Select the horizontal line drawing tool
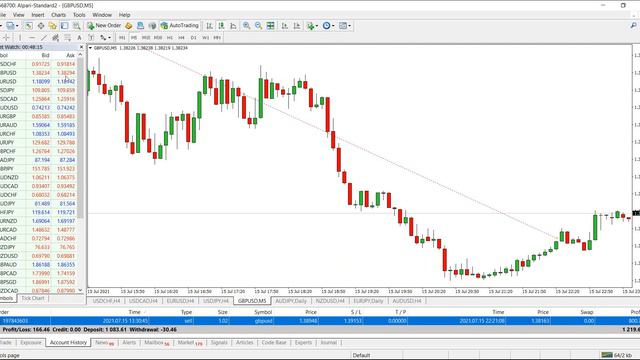Image resolution: width=640 pixels, height=360 pixels. coord(32,38)
